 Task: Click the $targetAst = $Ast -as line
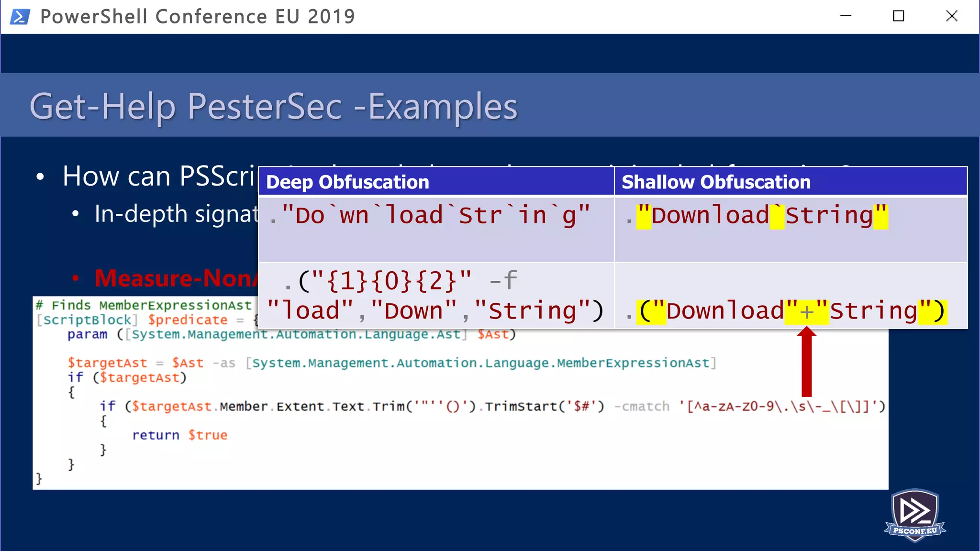point(391,363)
